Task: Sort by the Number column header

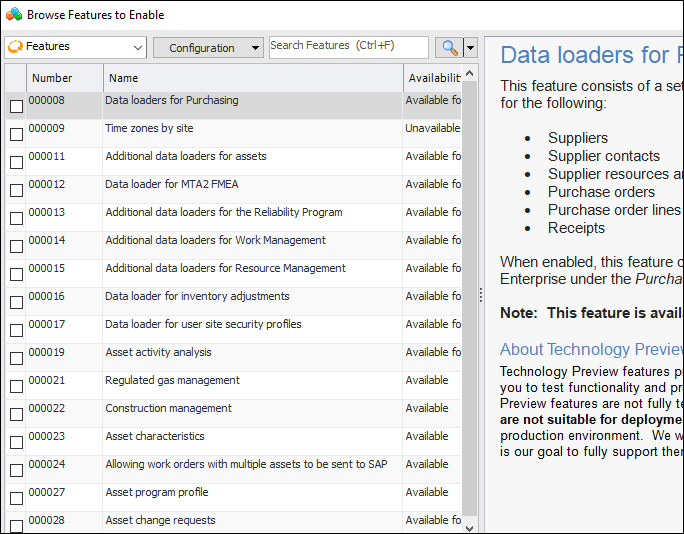Action: (52, 78)
